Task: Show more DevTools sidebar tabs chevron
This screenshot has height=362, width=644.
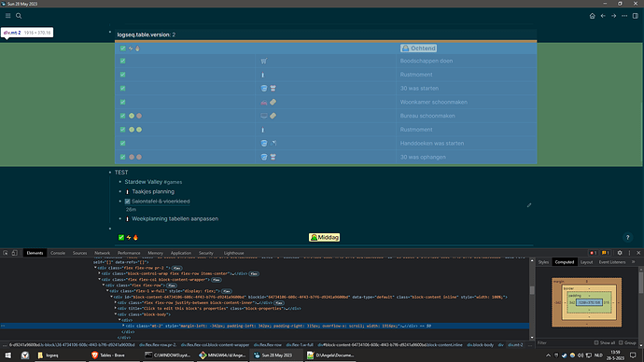Action: tap(634, 262)
